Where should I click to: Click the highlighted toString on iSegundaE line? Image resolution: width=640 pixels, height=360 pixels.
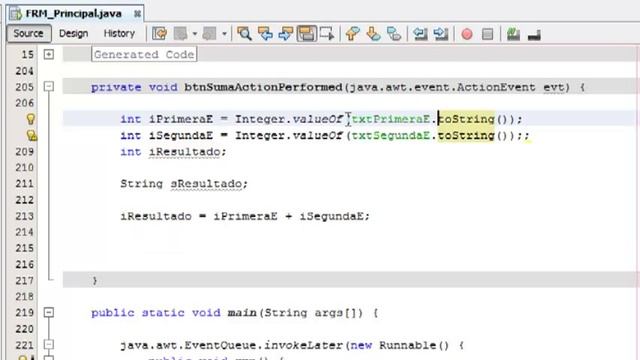(466, 136)
